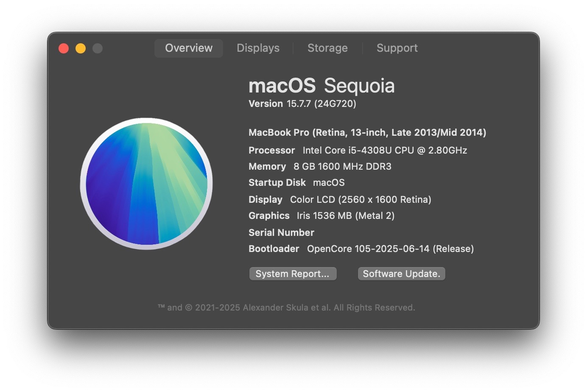
Task: Minimize the window with the yellow button
Action: click(81, 48)
